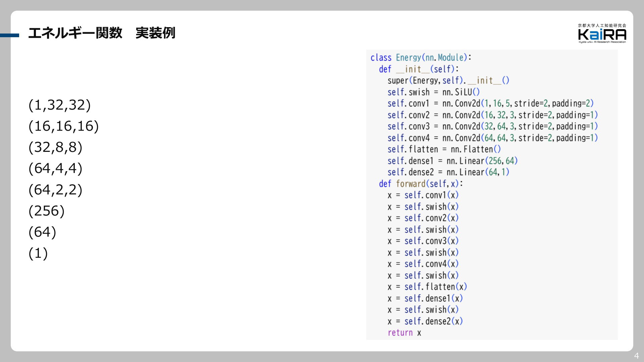Select the shape text (32,8,8)
Viewport: 644px width, 362px height.
click(55, 147)
